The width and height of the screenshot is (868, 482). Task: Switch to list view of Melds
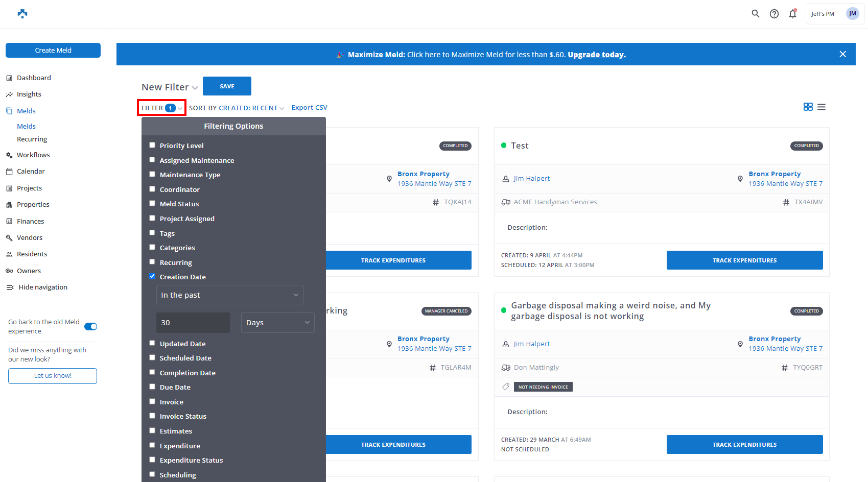coord(822,107)
